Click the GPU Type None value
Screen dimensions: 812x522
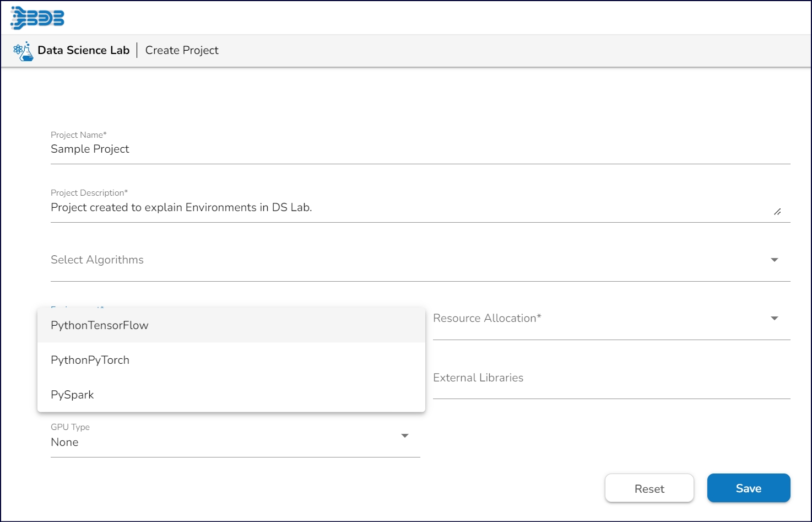(64, 442)
